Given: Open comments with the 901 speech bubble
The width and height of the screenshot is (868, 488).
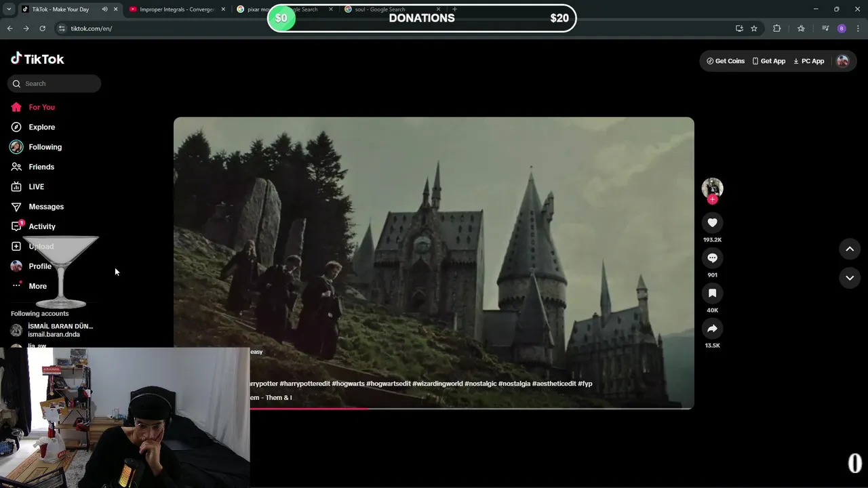Looking at the screenshot, I should (x=712, y=258).
